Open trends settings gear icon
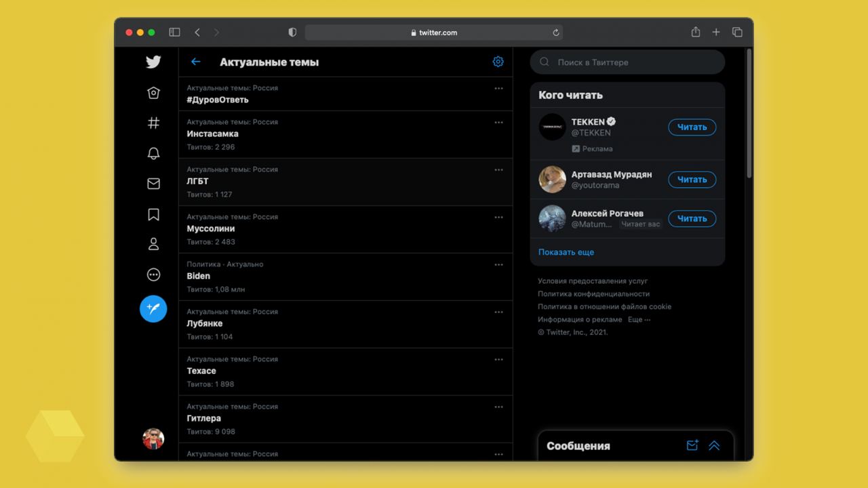Image resolution: width=868 pixels, height=488 pixels. tap(498, 62)
